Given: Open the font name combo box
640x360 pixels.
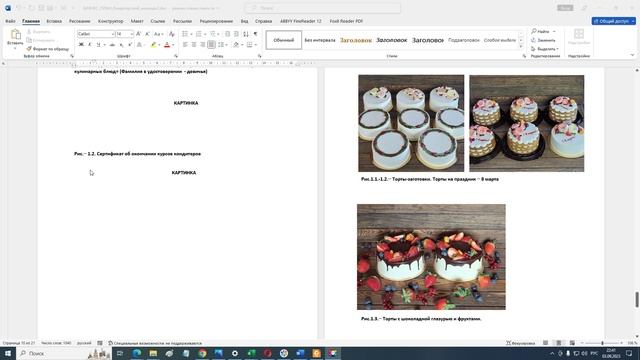Looking at the screenshot, I should pyautogui.click(x=96, y=34).
